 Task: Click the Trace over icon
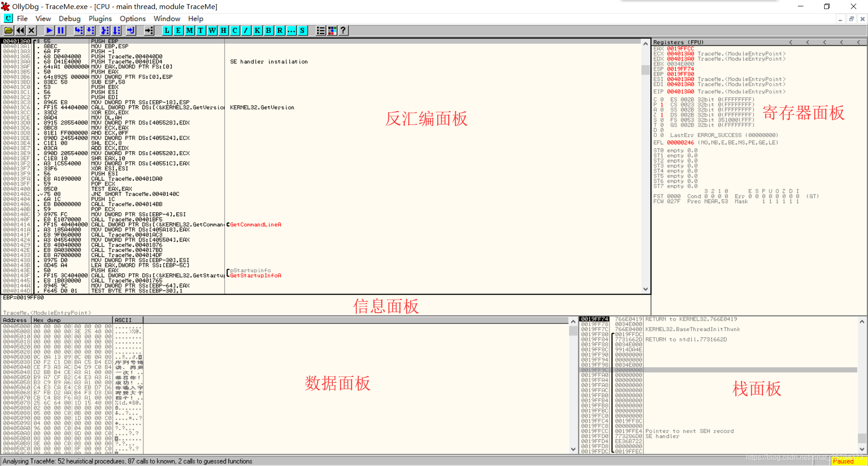[x=117, y=30]
